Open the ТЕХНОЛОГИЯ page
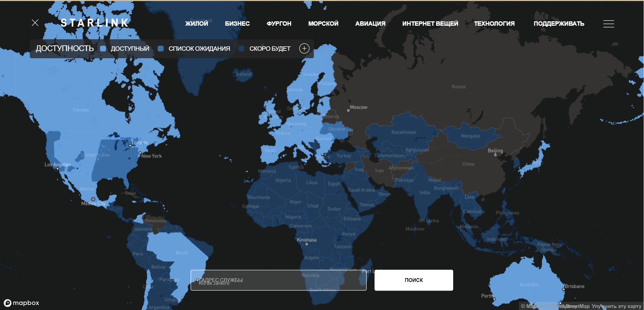The image size is (644, 310). pyautogui.click(x=494, y=24)
